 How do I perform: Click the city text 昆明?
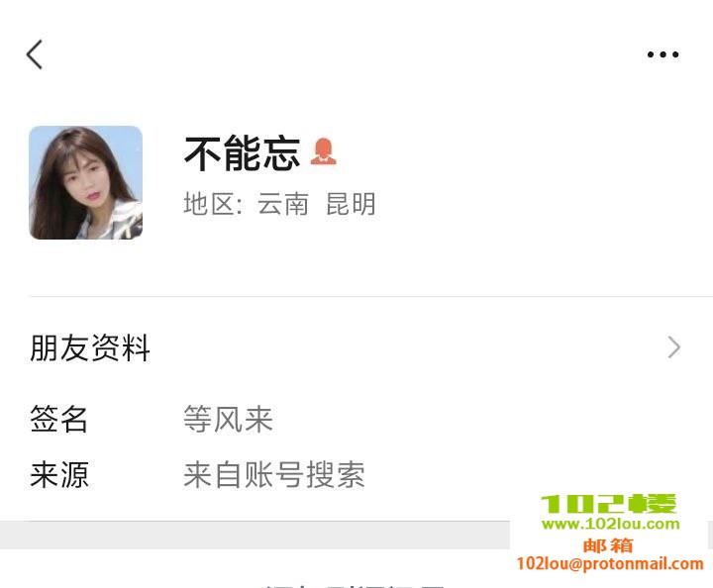tap(351, 204)
